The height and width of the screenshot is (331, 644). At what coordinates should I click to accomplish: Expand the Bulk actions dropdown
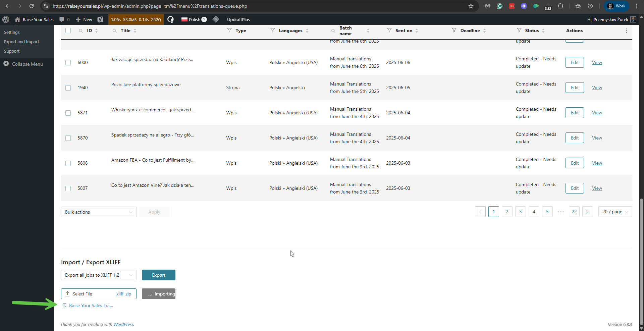tap(99, 212)
